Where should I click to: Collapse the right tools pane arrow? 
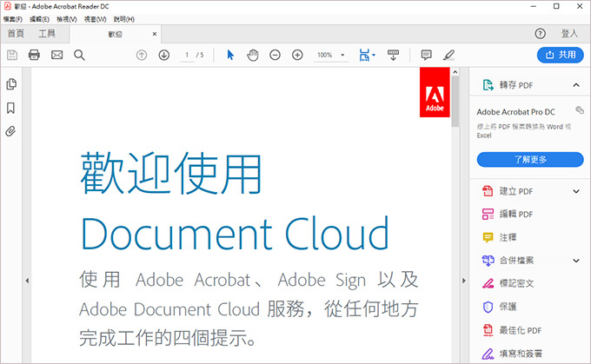coord(464,281)
